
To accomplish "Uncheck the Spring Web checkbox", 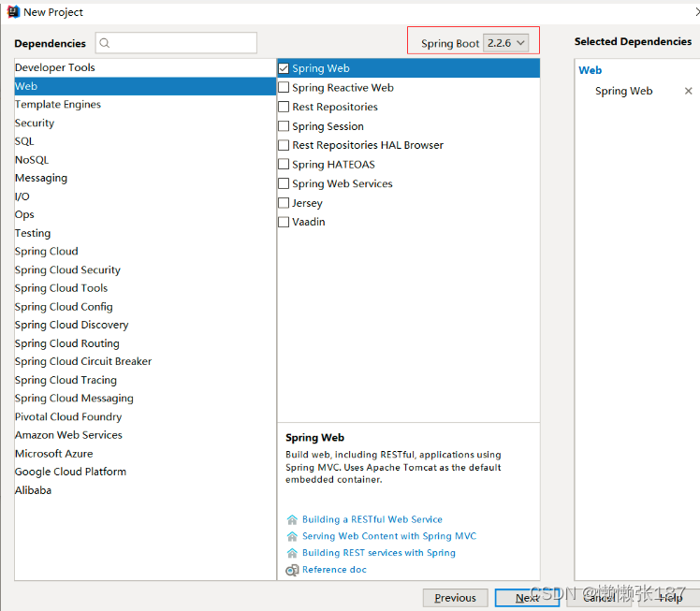I will point(284,68).
